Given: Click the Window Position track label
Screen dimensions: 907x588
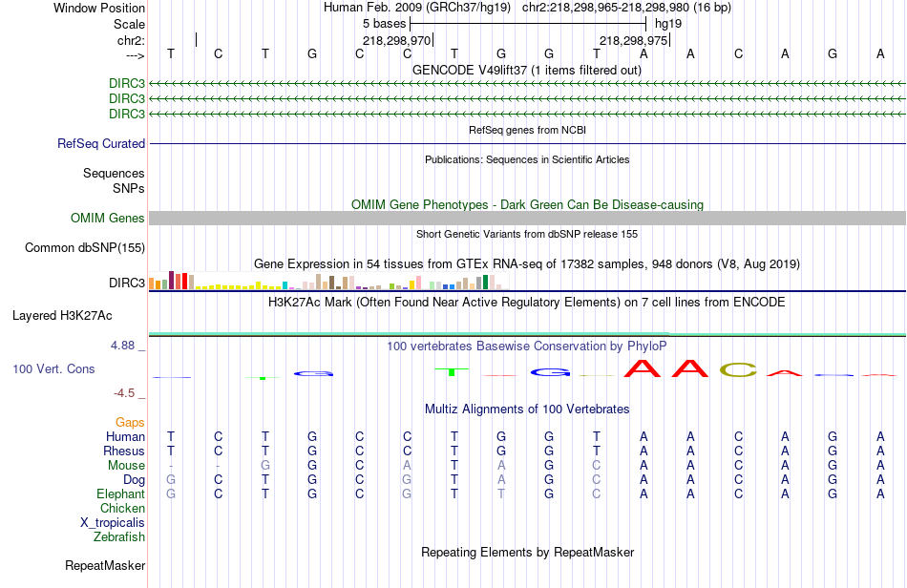Looking at the screenshot, I should [x=99, y=8].
